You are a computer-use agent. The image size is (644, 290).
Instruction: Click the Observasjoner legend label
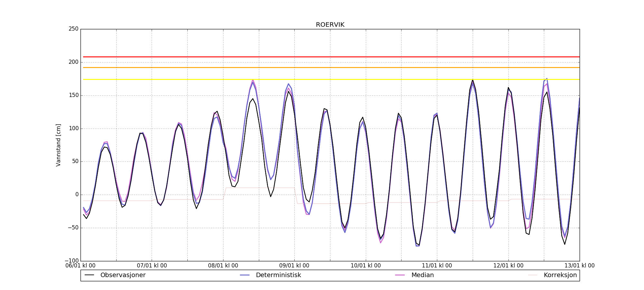[x=123, y=275]
